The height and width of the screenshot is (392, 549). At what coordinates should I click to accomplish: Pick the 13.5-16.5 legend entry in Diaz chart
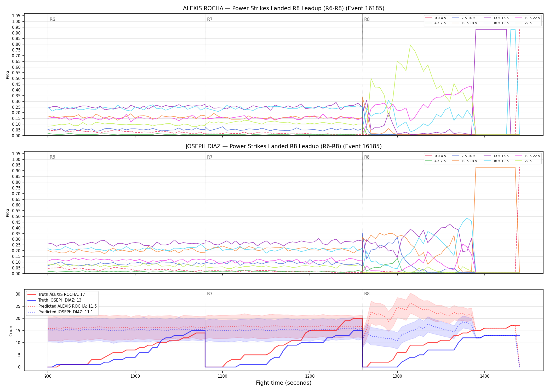496,156
